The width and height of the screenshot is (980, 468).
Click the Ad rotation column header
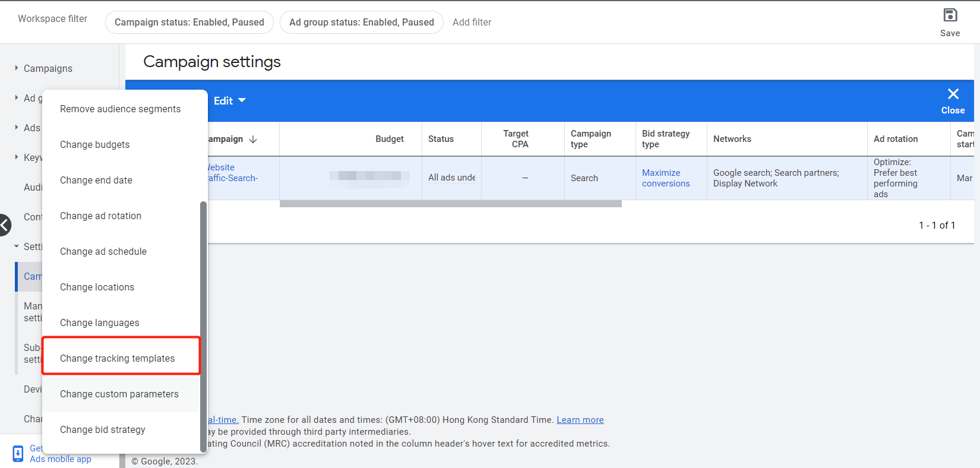coord(896,139)
